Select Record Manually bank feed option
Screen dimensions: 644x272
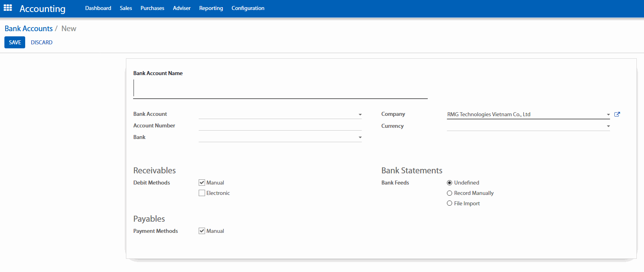tap(449, 193)
